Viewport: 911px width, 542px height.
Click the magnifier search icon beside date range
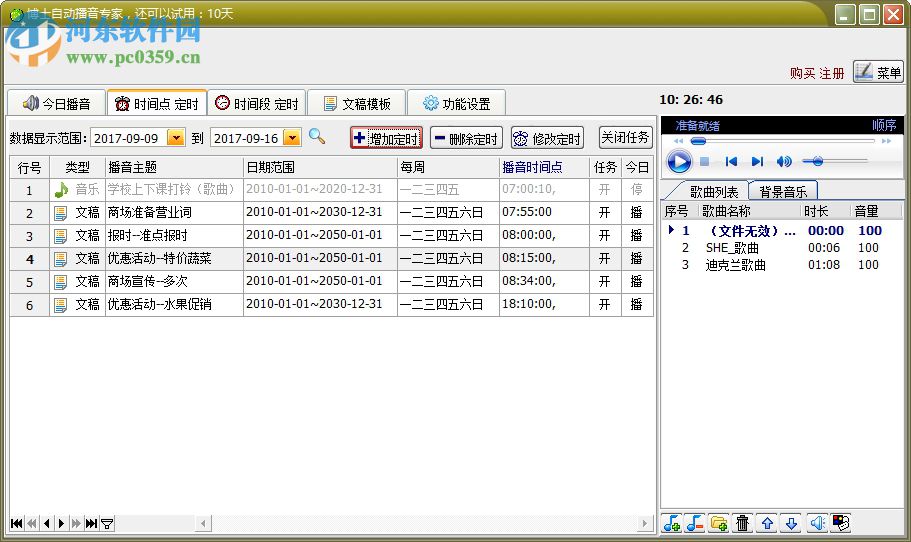point(317,137)
